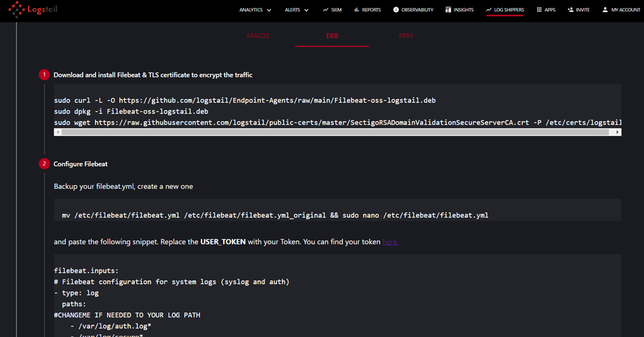Click the Invite add-person icon

coord(571,10)
